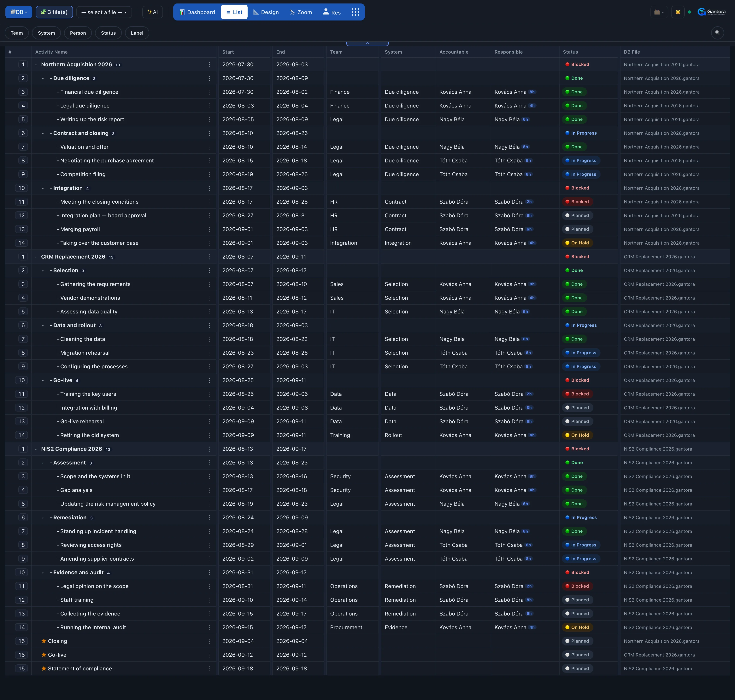This screenshot has height=700, width=735.
Task: Open the folder dropdown icon
Action: tap(659, 12)
